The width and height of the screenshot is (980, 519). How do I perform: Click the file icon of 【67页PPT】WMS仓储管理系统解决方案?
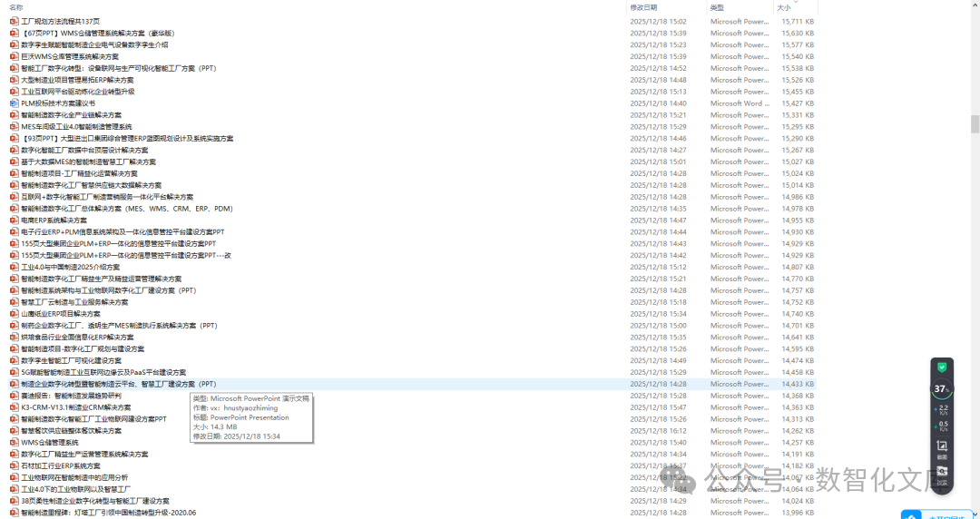(15, 34)
